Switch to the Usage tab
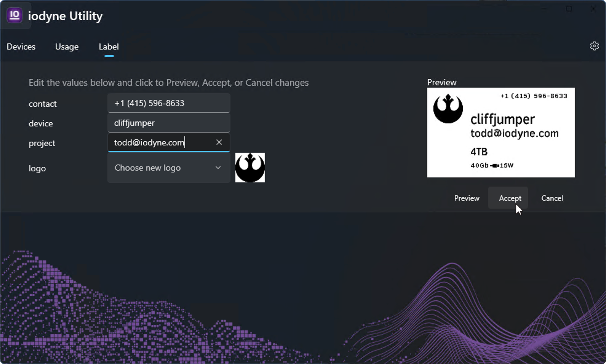The image size is (606, 364). click(x=67, y=47)
